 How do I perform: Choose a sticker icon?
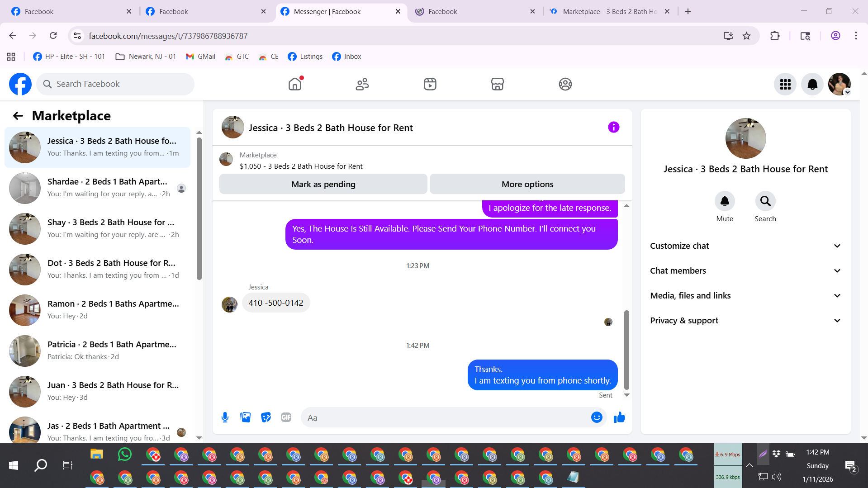coord(266,417)
